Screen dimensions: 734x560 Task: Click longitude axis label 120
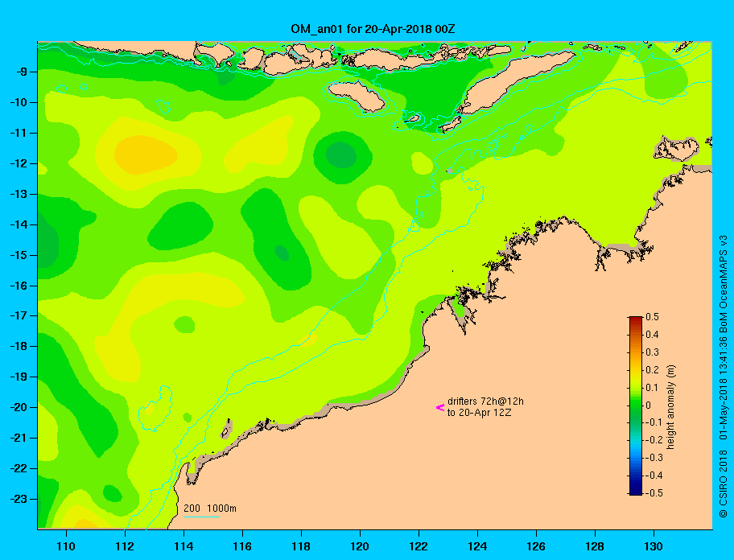(360, 546)
